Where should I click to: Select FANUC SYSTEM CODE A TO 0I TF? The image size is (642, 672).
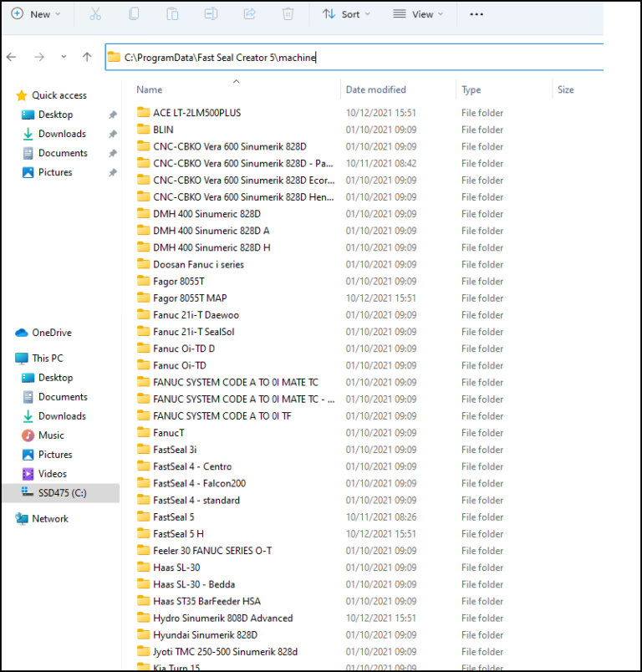[222, 415]
